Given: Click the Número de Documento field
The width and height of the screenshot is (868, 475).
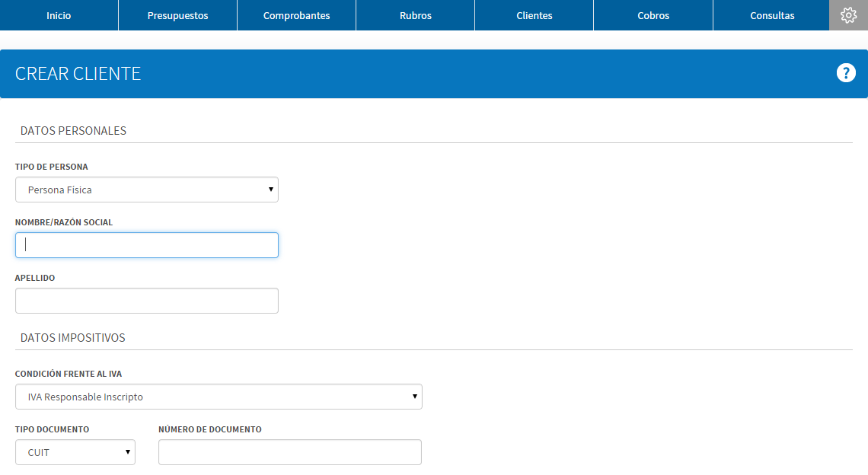Looking at the screenshot, I should (x=290, y=452).
